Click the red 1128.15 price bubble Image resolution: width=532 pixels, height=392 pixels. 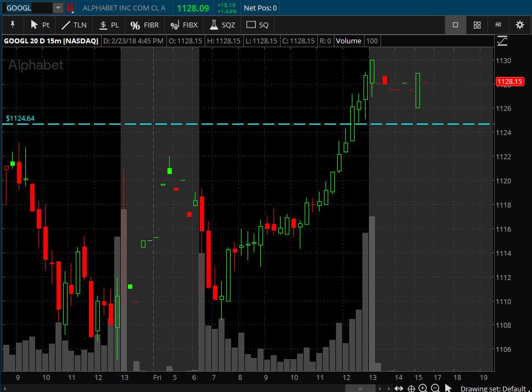(509, 81)
